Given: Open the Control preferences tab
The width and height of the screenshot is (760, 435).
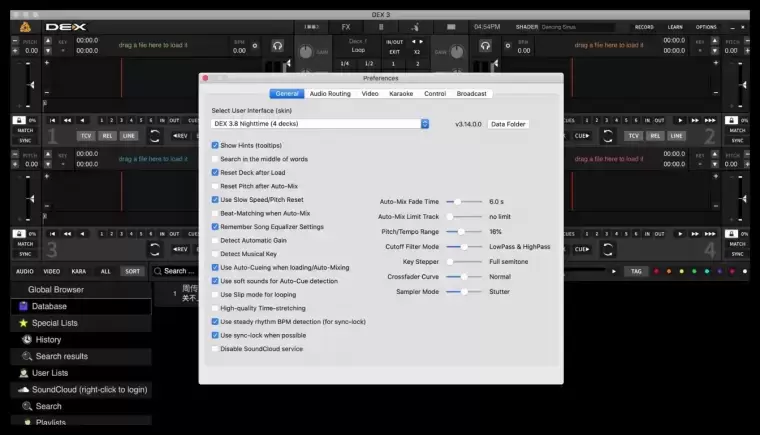Looking at the screenshot, I should coord(435,94).
